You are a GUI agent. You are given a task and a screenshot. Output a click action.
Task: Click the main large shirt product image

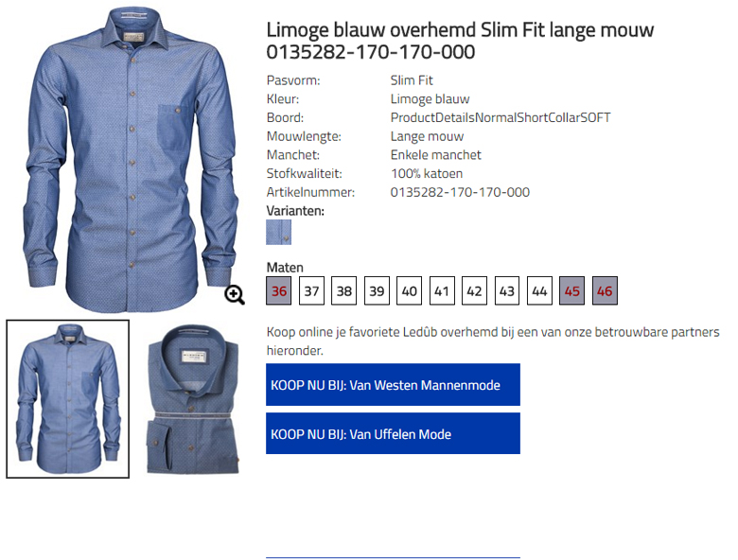click(x=131, y=160)
